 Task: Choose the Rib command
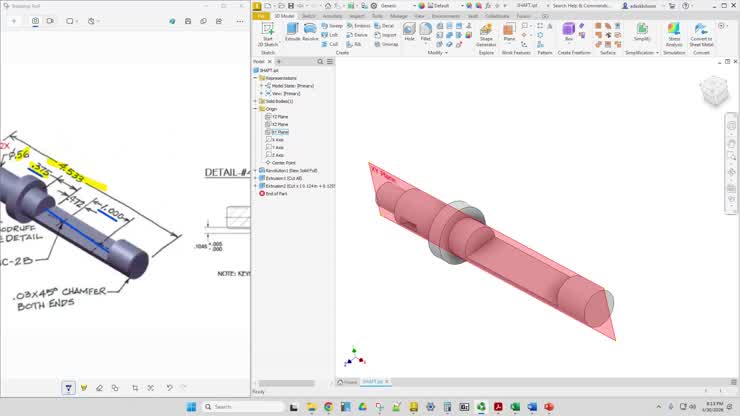[x=354, y=44]
